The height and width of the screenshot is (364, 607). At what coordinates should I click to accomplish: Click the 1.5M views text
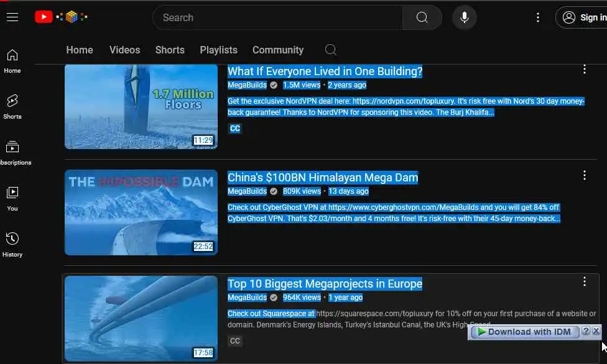302,85
